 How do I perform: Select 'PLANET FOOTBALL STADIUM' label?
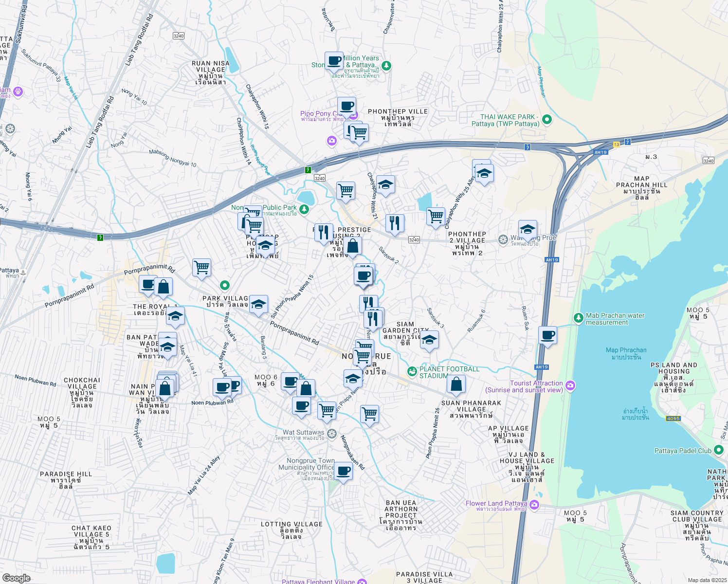pos(449,372)
